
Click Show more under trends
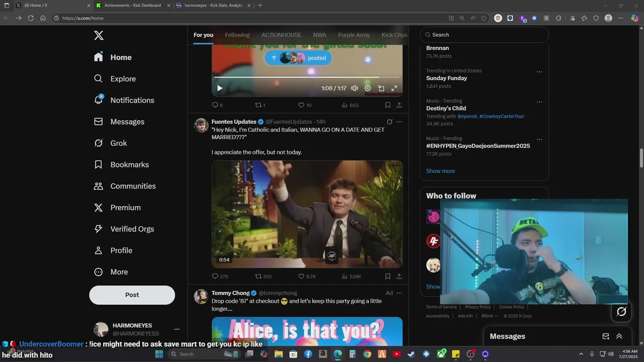point(440,171)
